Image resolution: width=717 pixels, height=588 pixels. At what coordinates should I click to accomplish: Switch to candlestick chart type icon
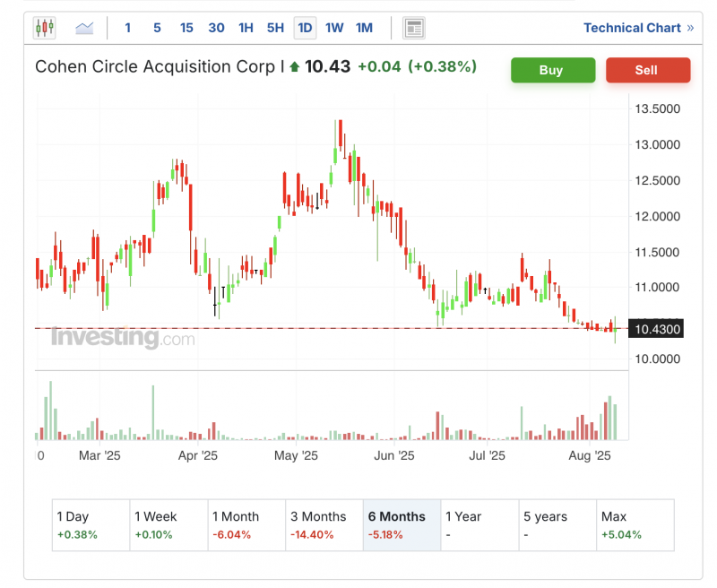[x=45, y=28]
